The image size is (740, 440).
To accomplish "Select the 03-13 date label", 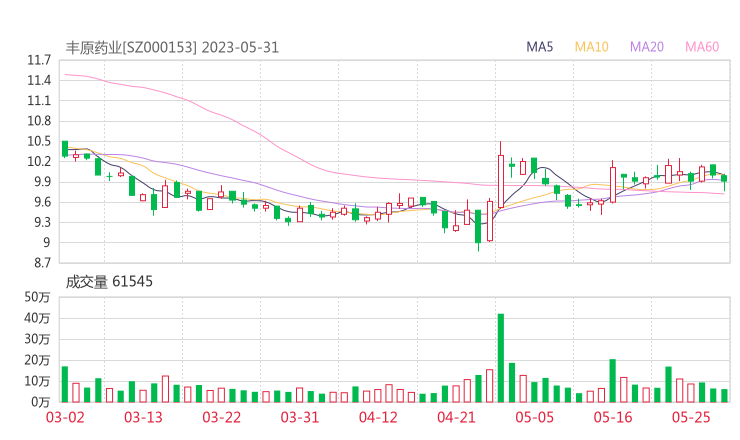I will point(143,417).
